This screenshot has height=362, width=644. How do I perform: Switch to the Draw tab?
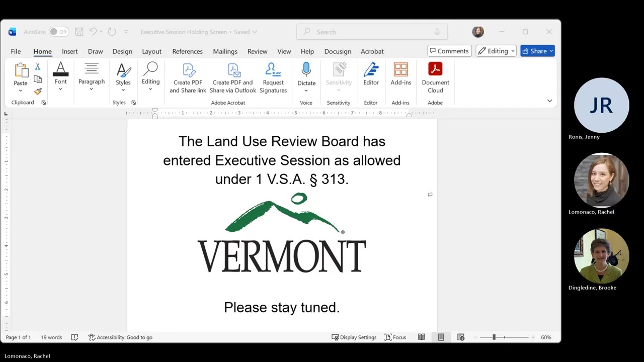(x=95, y=51)
